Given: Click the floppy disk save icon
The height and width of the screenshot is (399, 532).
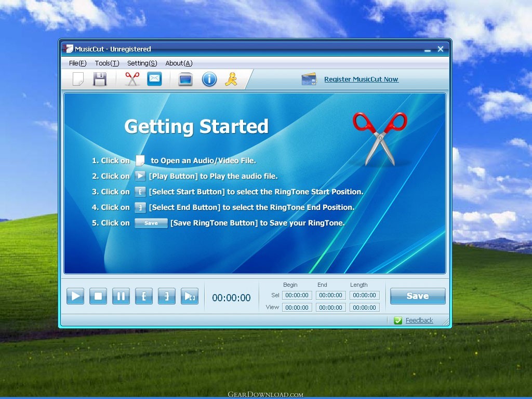Looking at the screenshot, I should tap(100, 79).
